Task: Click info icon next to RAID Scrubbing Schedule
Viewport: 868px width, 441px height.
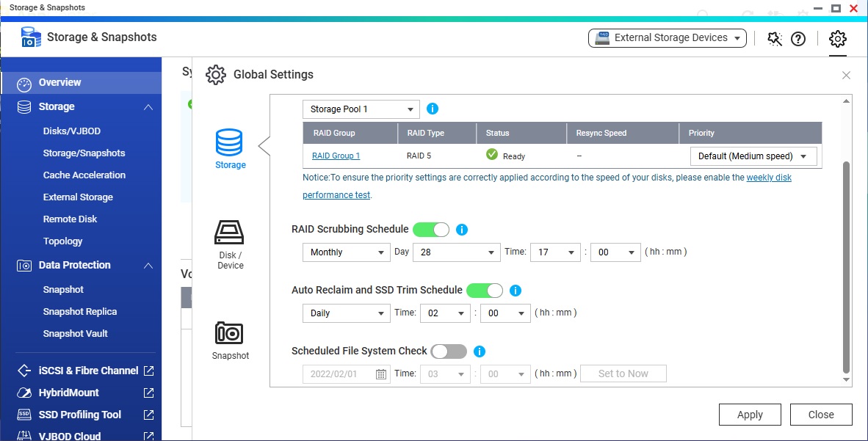Action: [462, 230]
